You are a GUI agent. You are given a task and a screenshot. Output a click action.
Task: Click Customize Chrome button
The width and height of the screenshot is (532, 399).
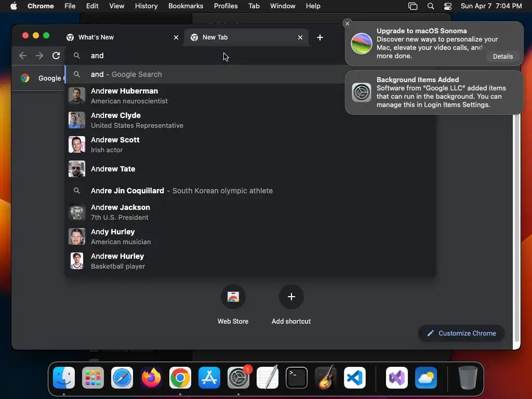461,333
